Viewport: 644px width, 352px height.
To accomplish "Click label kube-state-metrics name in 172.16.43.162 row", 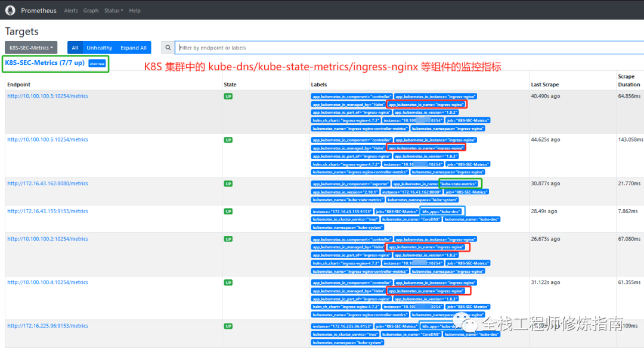I will point(435,184).
